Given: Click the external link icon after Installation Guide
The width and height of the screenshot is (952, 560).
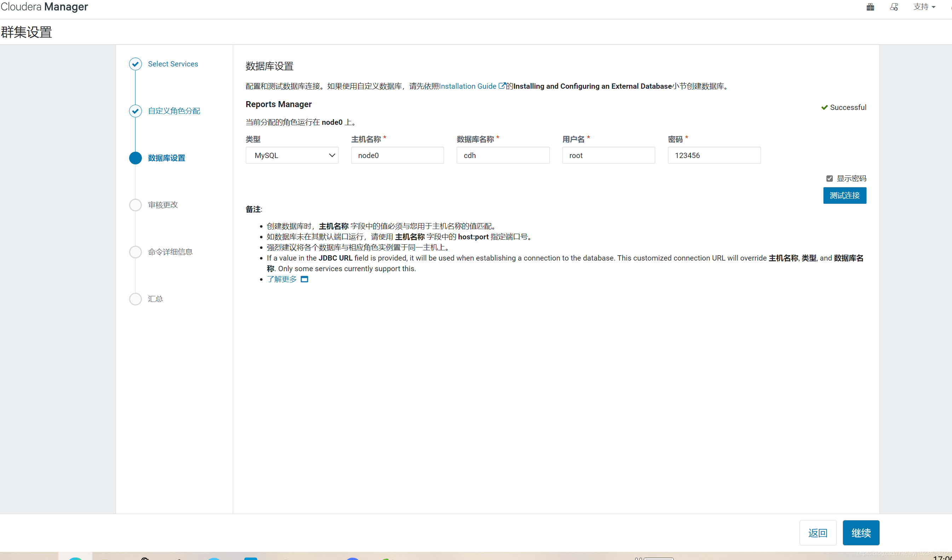Looking at the screenshot, I should (502, 86).
